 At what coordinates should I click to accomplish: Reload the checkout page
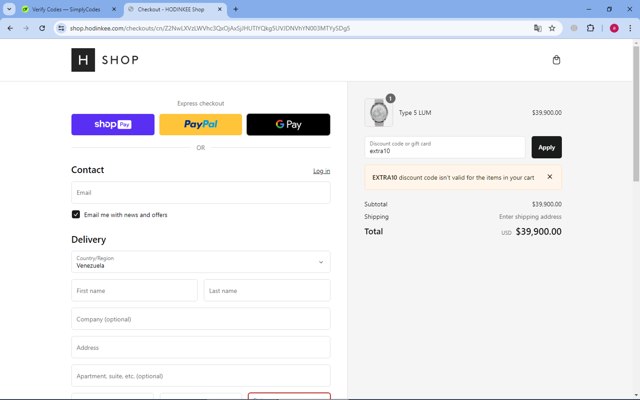42,28
